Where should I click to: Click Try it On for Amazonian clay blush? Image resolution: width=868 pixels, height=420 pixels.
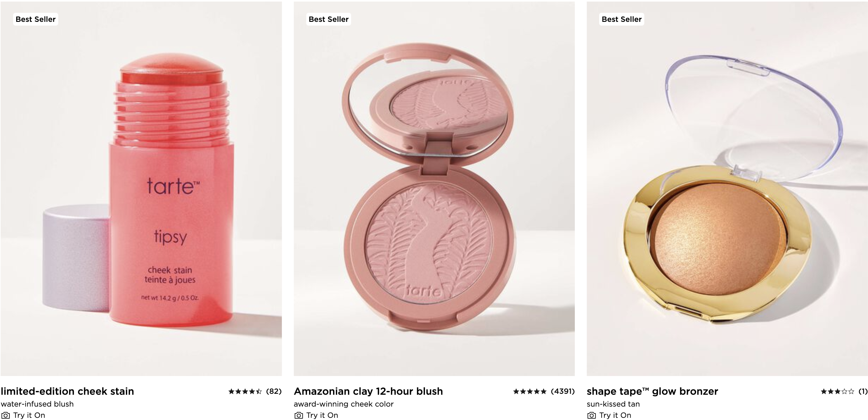point(322,415)
